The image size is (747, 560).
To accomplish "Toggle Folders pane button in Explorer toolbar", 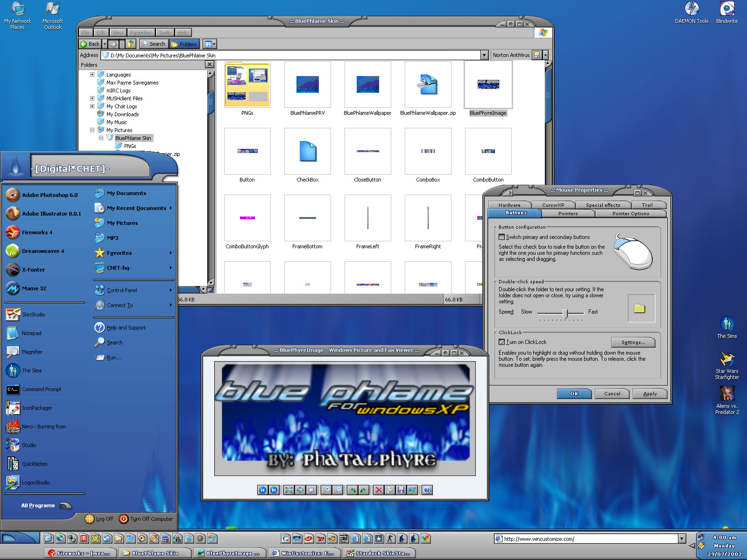I will [x=184, y=44].
